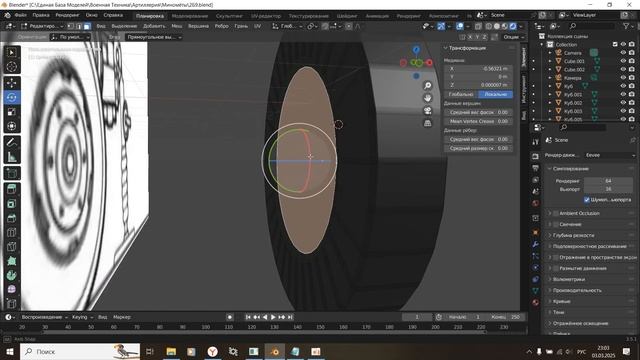The image size is (640, 360).
Task: Expand Cube.002 in outliner tree
Action: (550, 69)
